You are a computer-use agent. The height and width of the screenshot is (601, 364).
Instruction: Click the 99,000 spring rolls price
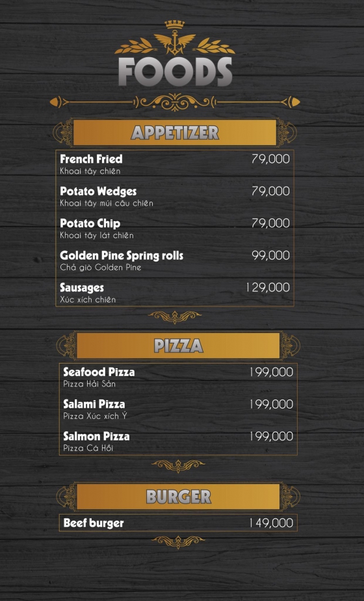[271, 255]
